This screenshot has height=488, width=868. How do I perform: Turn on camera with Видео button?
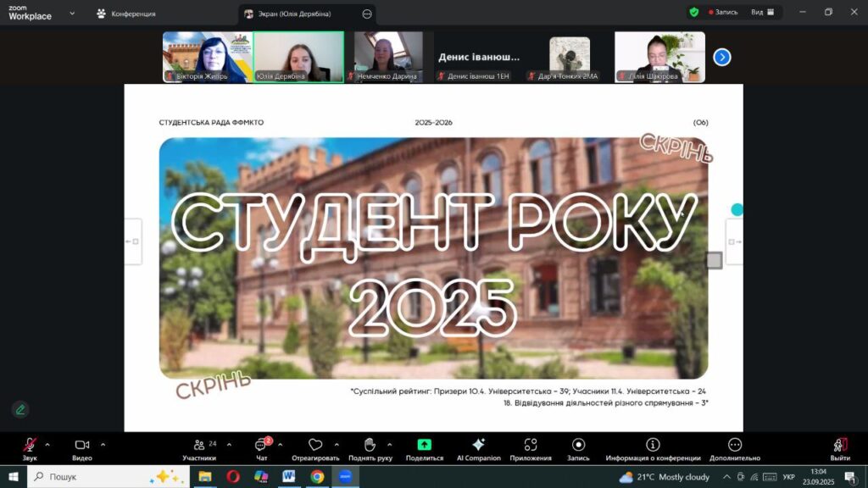coord(82,448)
